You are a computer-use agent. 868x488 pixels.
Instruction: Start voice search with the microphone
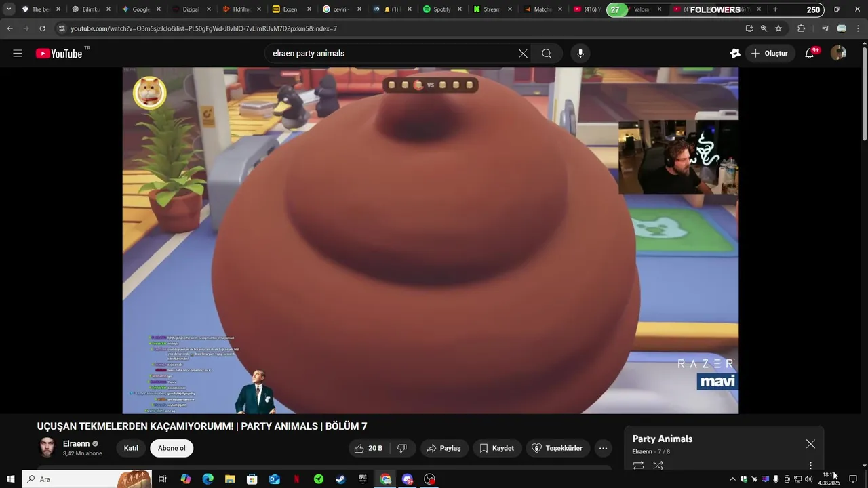click(x=580, y=54)
